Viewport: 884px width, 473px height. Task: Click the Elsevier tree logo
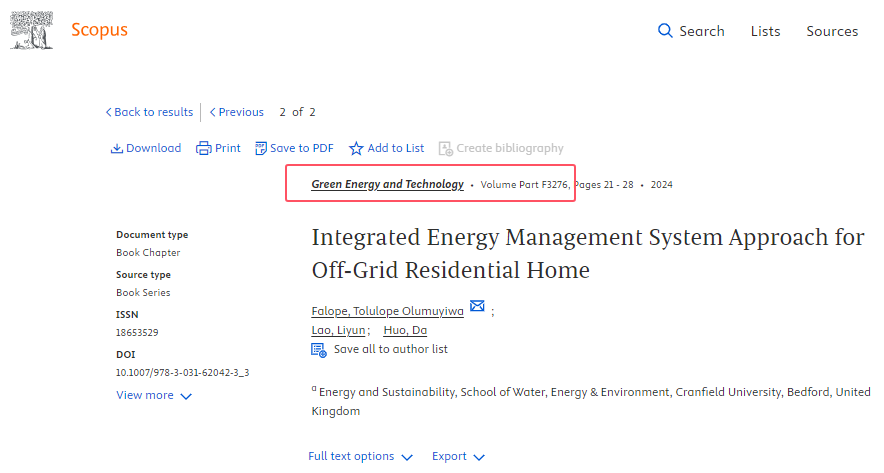pos(32,30)
